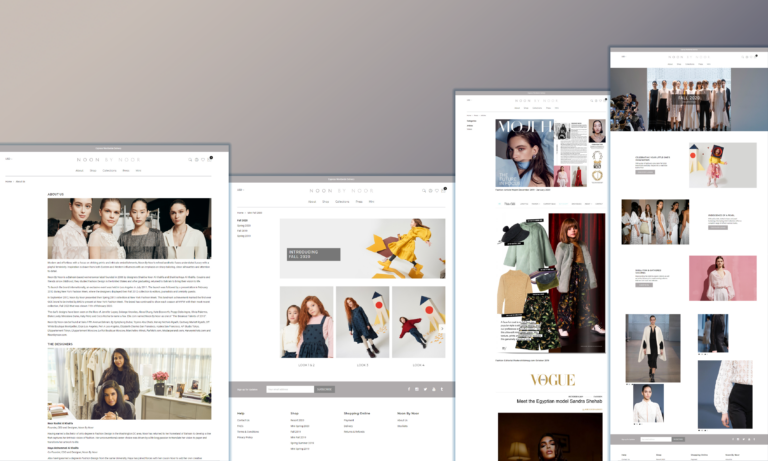Open the Look 1 & 2 thumbnail
This screenshot has width=768, height=461.
[x=307, y=322]
